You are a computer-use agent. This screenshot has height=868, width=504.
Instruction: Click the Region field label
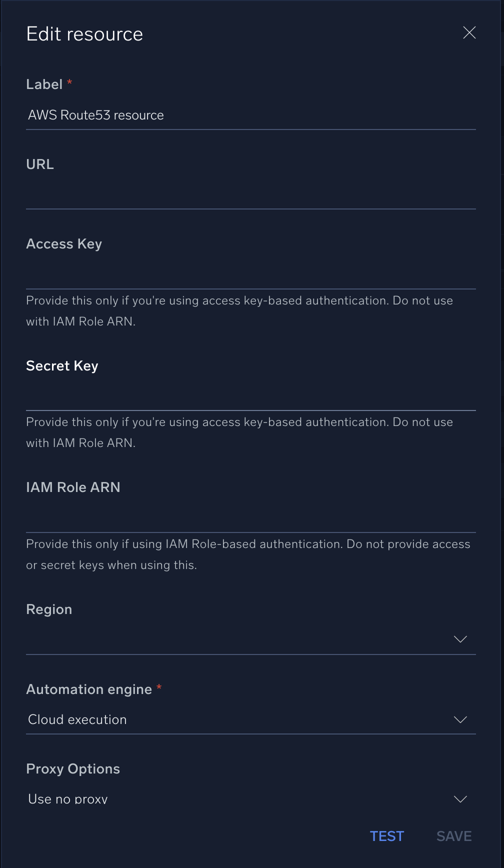[x=49, y=609]
